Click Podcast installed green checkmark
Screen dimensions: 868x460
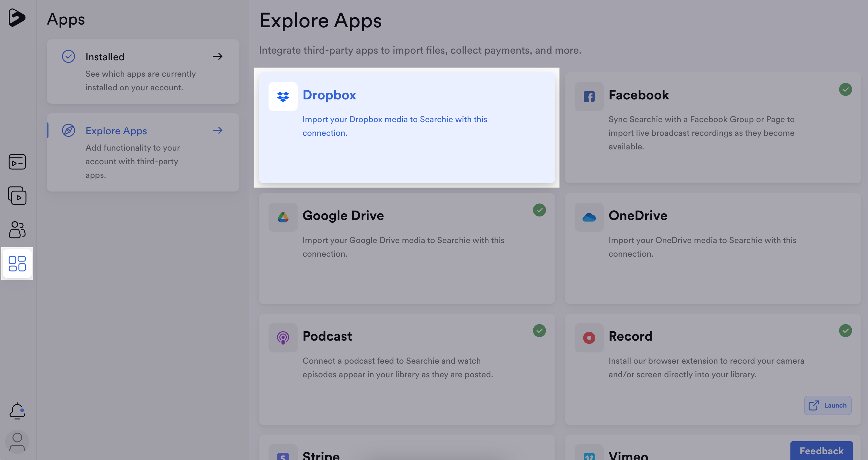tap(539, 331)
